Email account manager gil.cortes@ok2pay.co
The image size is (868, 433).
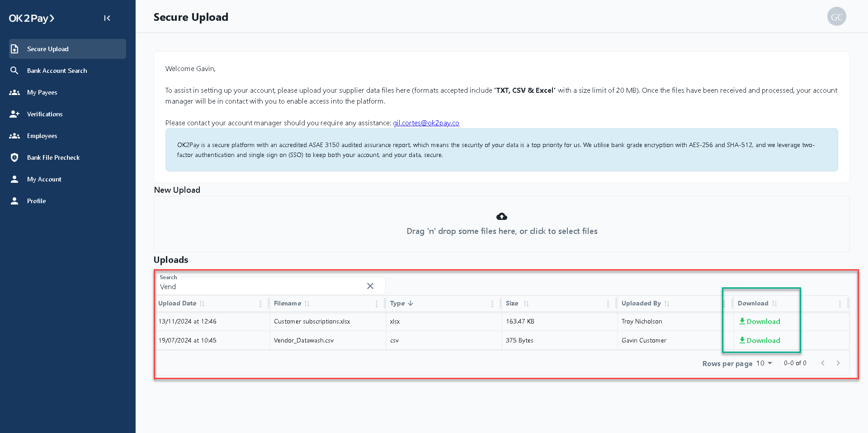426,123
